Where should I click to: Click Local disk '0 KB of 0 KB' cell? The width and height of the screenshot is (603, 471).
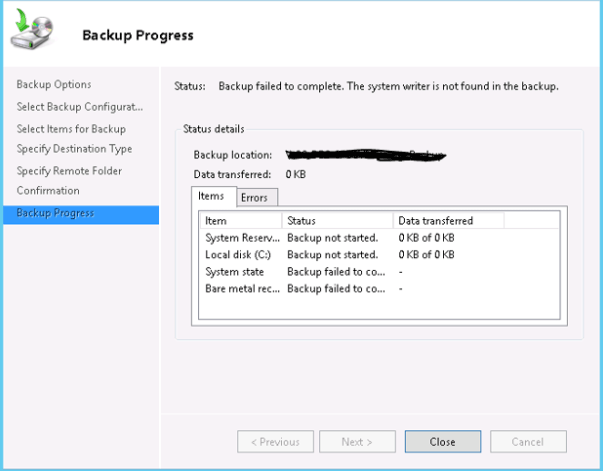click(x=426, y=255)
